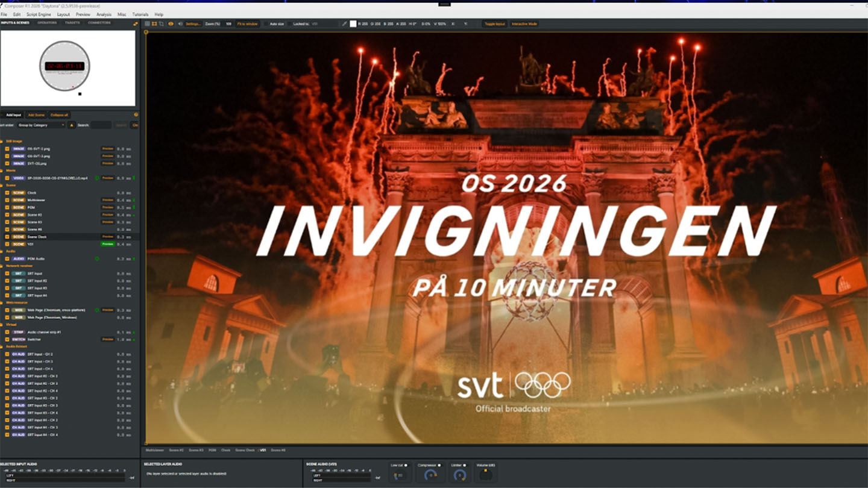The height and width of the screenshot is (488, 868).
Task: Click the grid view icon in preview toolbar
Action: tap(147, 24)
